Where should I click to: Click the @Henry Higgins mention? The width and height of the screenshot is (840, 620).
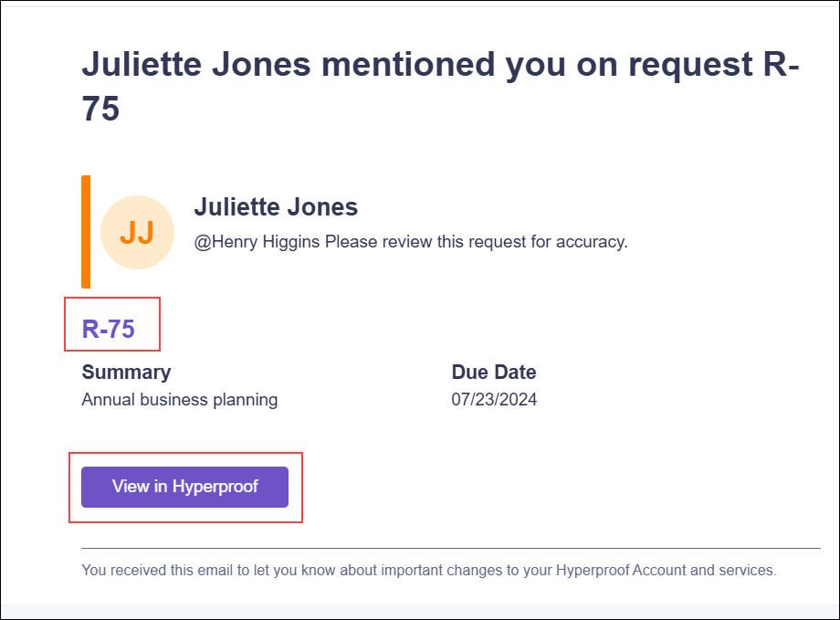(x=257, y=242)
